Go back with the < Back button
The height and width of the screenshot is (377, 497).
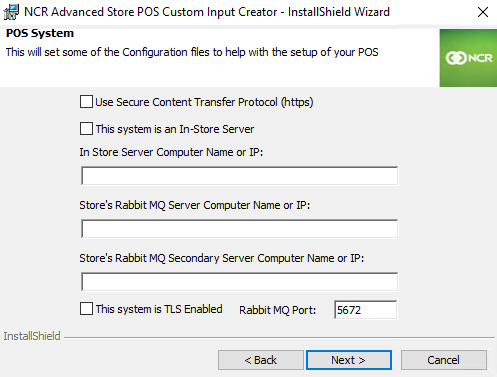coord(261,360)
